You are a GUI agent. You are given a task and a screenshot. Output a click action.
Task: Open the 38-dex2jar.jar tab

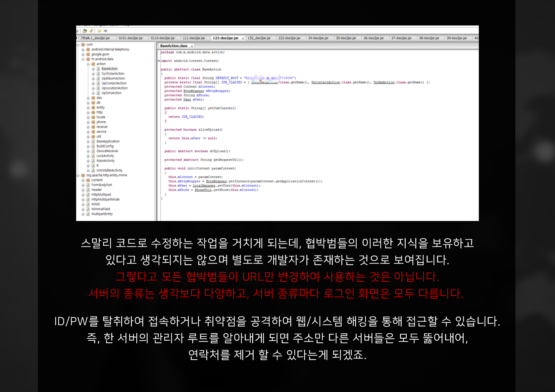429,38
